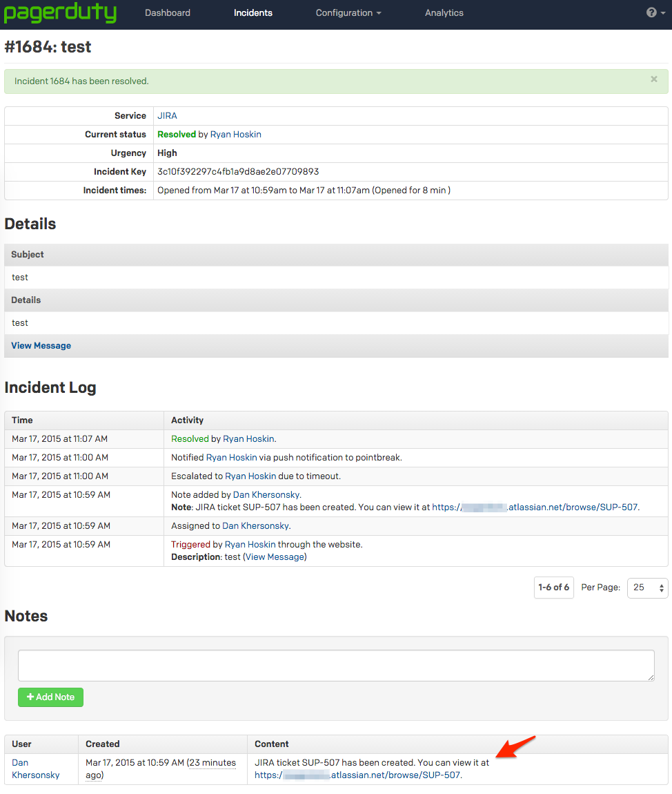
Task: Open the SUP-507 link in incident log note
Action: [535, 507]
